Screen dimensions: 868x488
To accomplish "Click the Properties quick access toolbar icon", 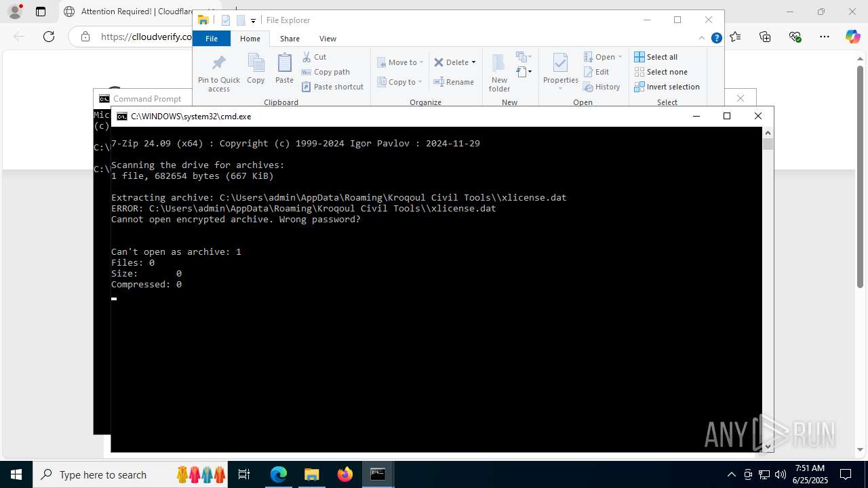I will [x=226, y=20].
